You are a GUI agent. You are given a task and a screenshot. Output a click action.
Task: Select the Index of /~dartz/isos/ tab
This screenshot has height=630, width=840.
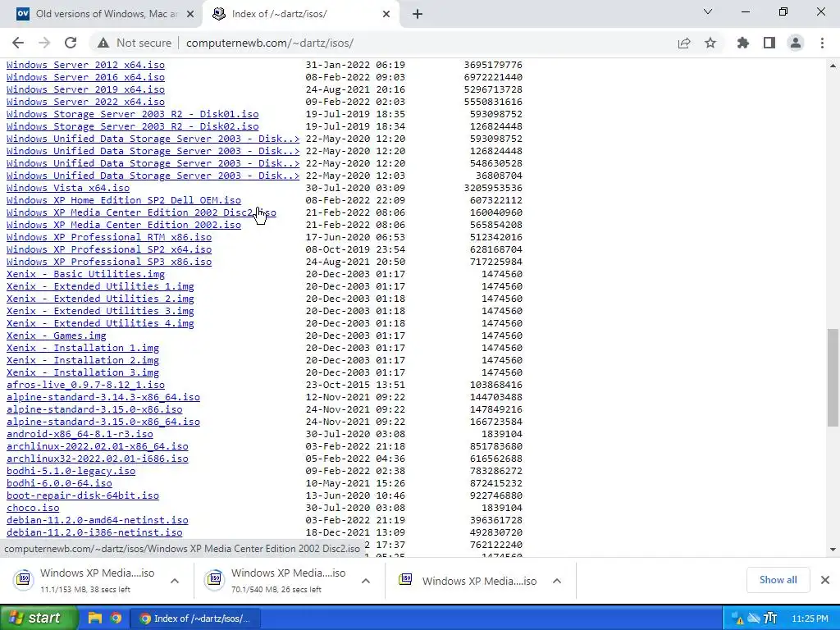tap(301, 14)
